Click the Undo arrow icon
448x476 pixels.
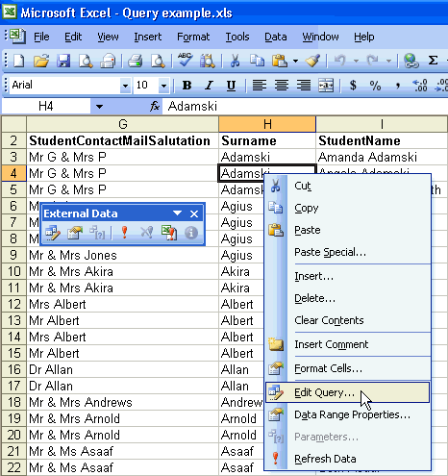click(x=340, y=60)
